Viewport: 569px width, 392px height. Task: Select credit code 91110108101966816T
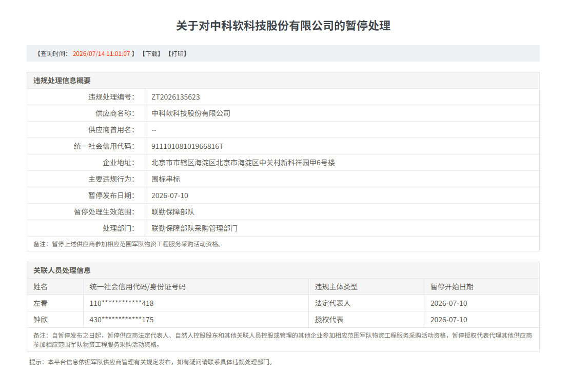point(187,146)
